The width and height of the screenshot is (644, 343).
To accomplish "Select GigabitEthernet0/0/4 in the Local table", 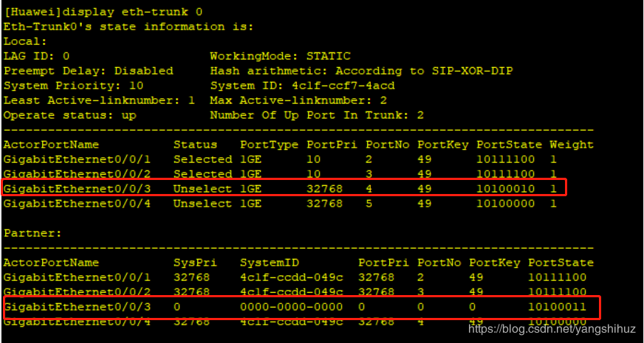I will (78, 204).
